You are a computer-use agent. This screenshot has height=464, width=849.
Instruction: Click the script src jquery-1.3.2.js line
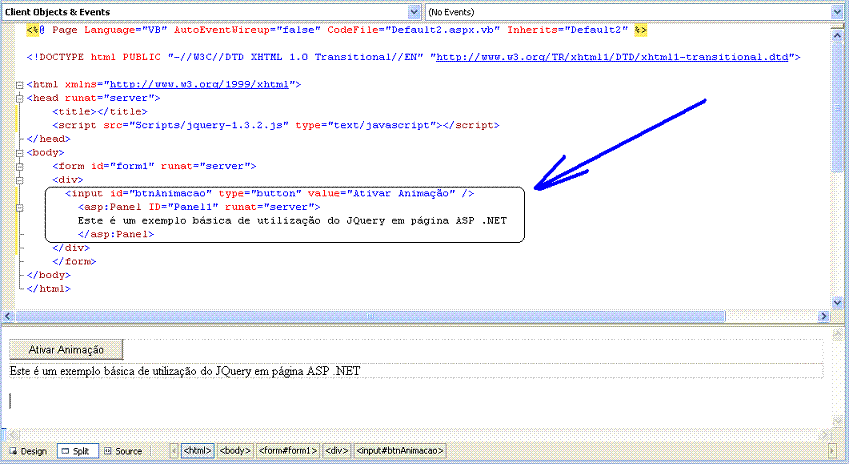coord(276,126)
